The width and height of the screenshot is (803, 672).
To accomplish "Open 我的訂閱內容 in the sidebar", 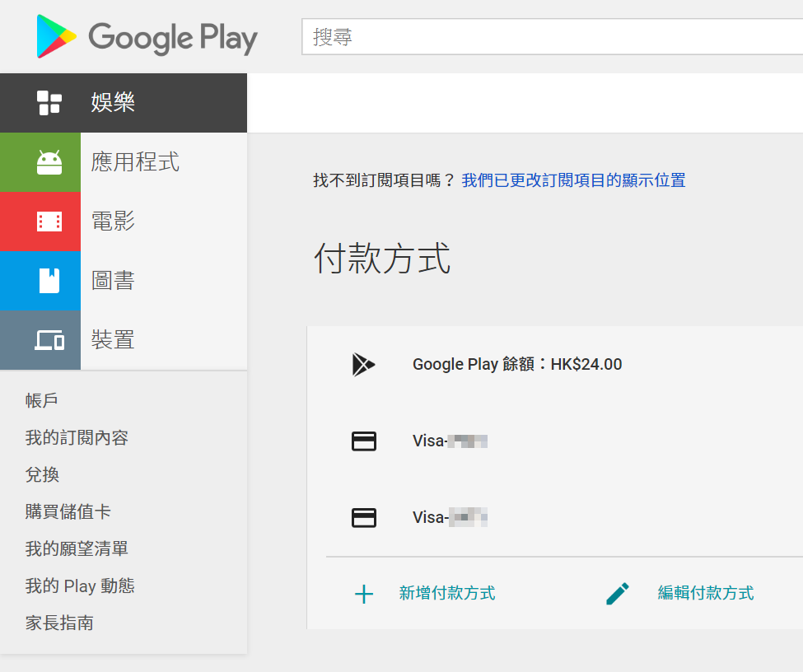I will click(x=77, y=437).
